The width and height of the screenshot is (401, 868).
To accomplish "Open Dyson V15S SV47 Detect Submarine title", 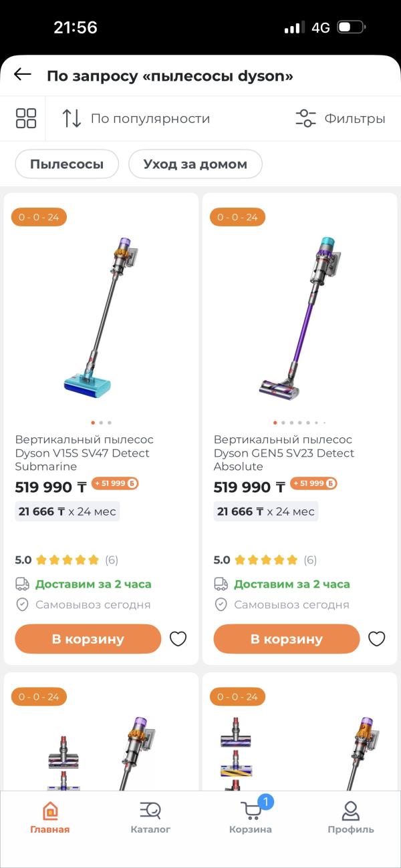I will tap(84, 453).
